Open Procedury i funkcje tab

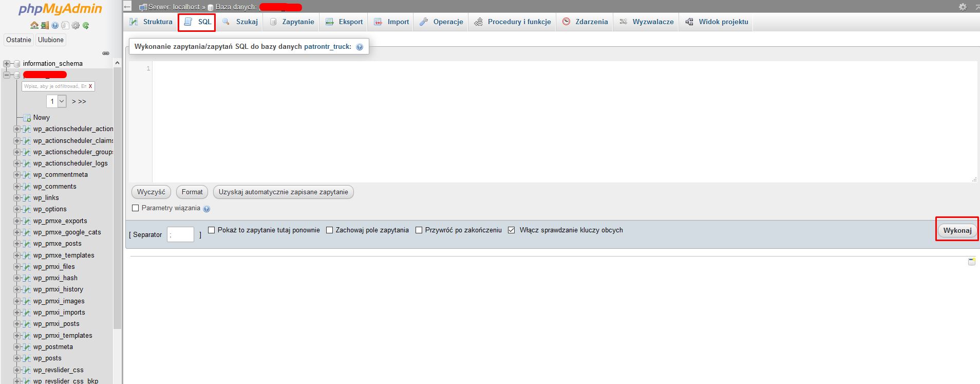(513, 22)
